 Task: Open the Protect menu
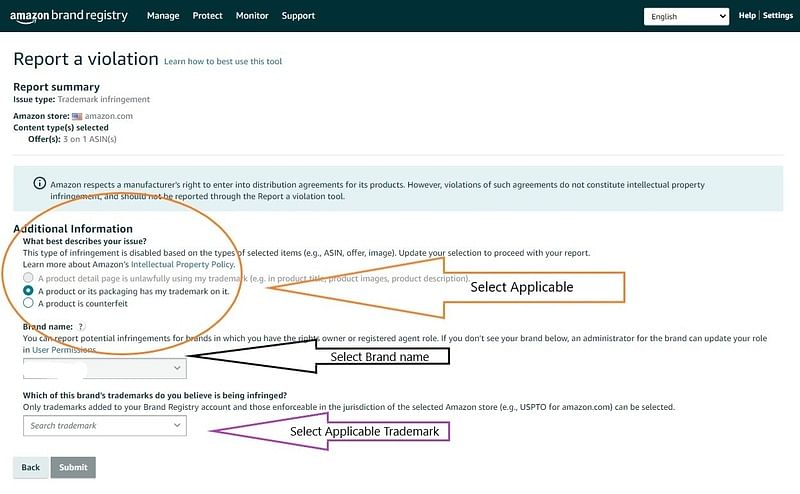[207, 16]
